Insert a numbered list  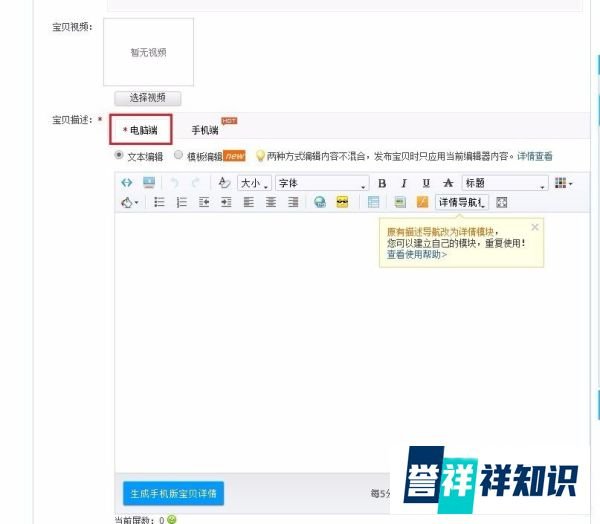pos(182,202)
